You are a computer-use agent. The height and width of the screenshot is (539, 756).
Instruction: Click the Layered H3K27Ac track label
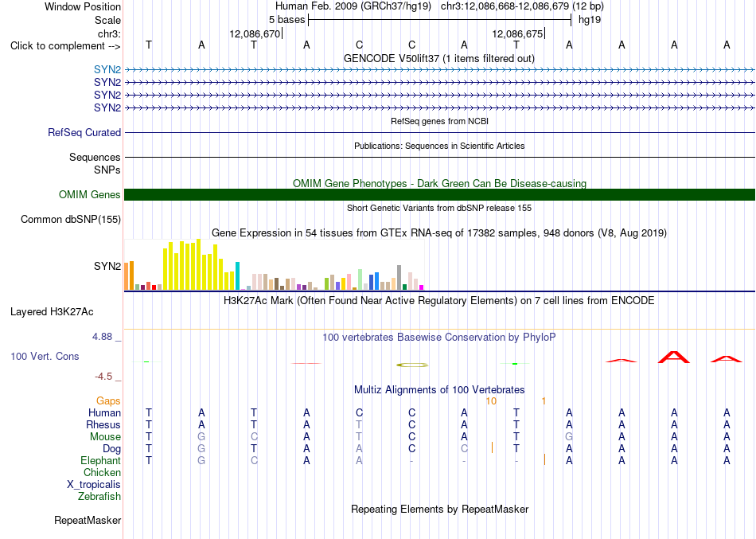[x=52, y=312]
